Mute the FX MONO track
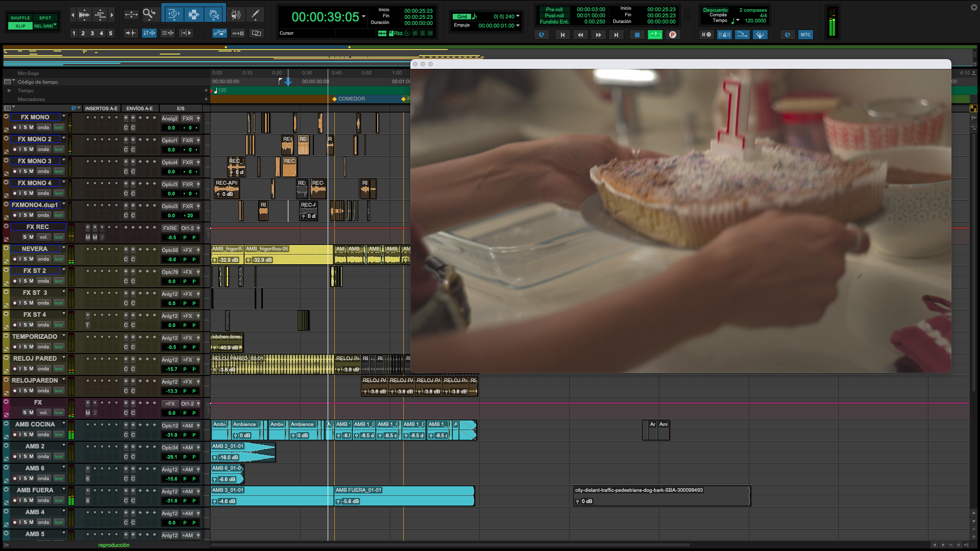 [32, 128]
